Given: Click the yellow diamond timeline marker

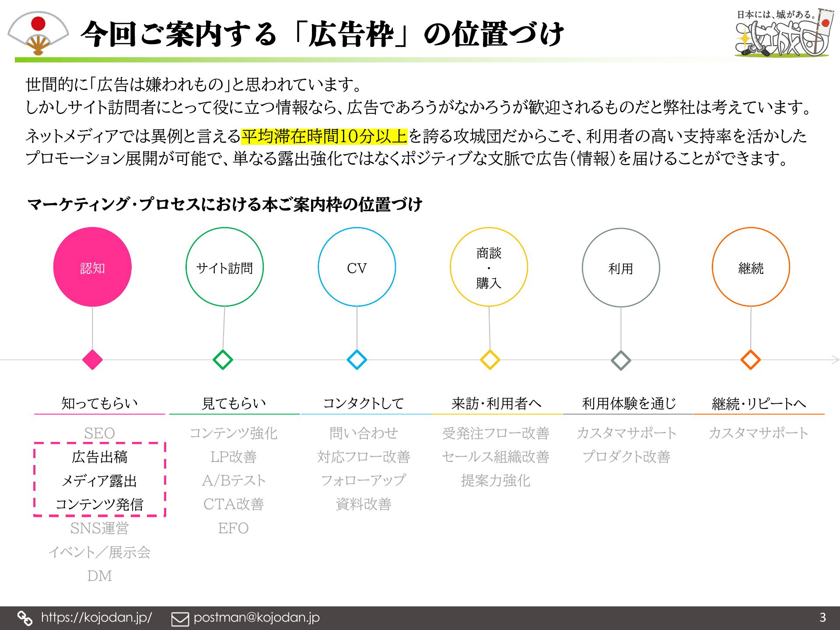Looking at the screenshot, I should pyautogui.click(x=490, y=360).
